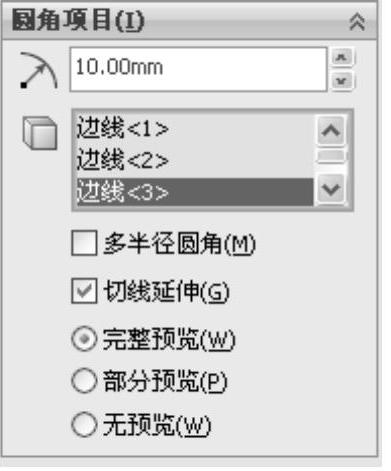
Task: Switch to 无预览 radio option
Action: (84, 424)
